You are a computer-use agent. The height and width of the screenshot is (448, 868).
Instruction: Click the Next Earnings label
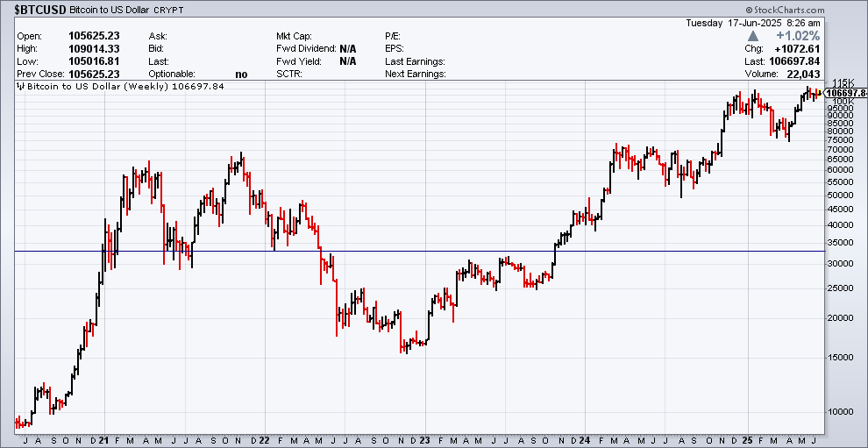coord(416,75)
